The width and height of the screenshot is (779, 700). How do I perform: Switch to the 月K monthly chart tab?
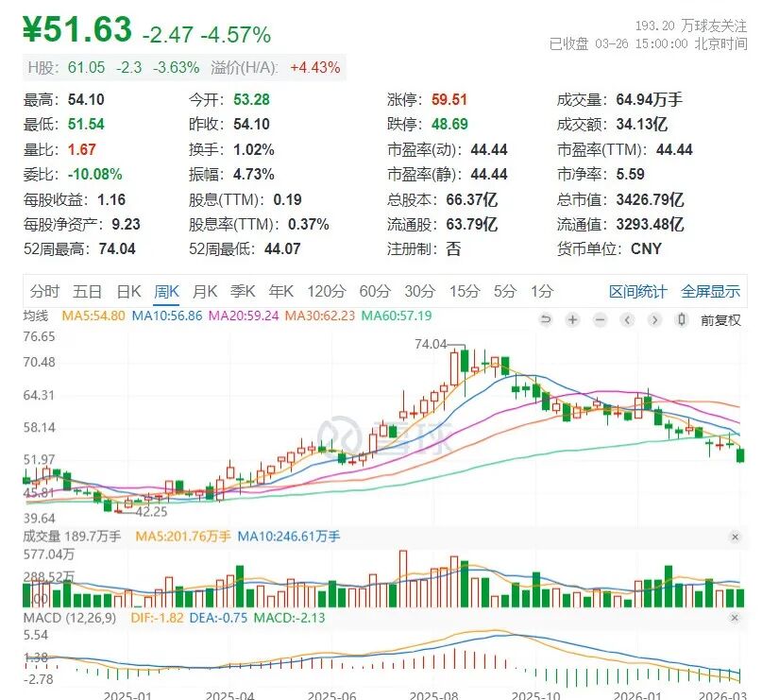tap(206, 292)
